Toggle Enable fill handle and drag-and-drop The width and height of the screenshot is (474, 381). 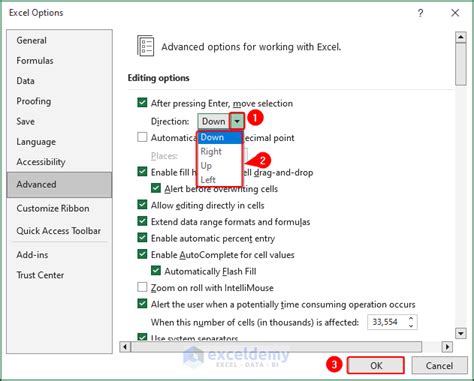pyautogui.click(x=142, y=172)
